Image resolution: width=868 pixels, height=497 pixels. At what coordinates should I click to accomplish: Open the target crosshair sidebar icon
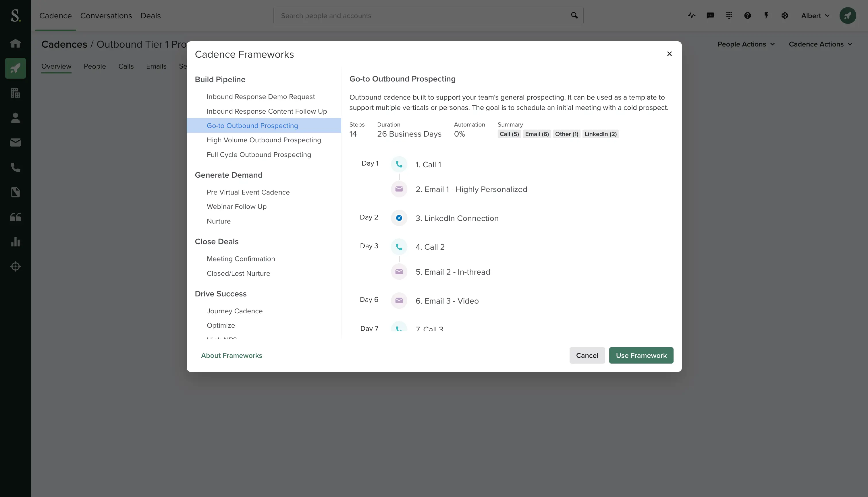(x=16, y=267)
